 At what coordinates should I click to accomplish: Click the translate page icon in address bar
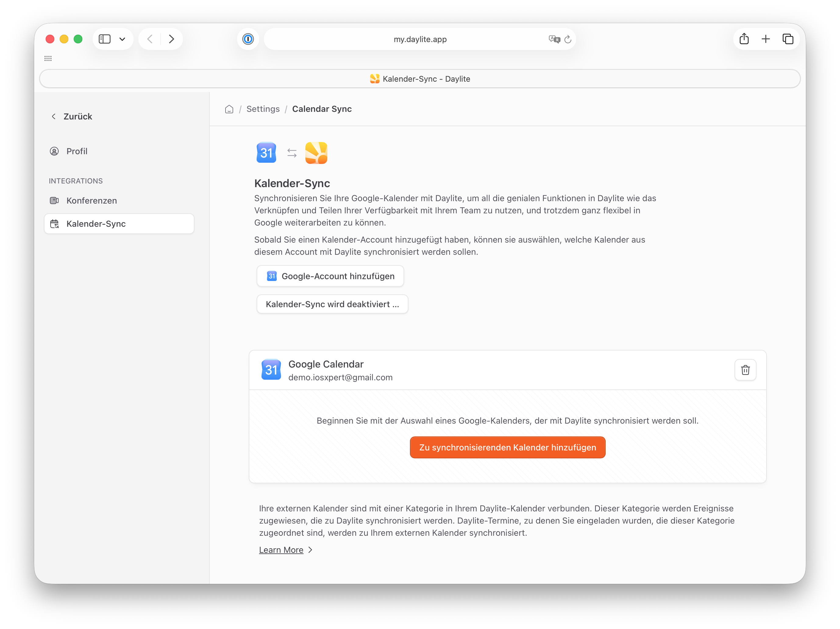coord(554,39)
